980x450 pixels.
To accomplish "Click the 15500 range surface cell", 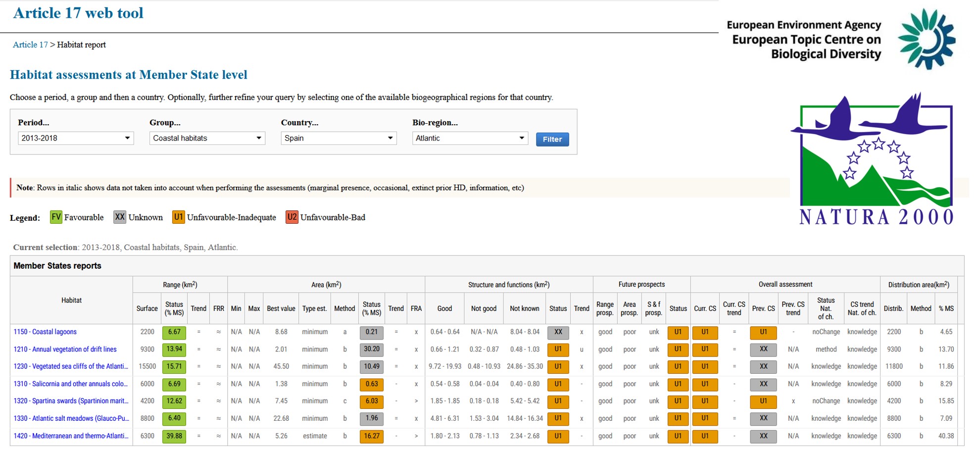I will [147, 366].
